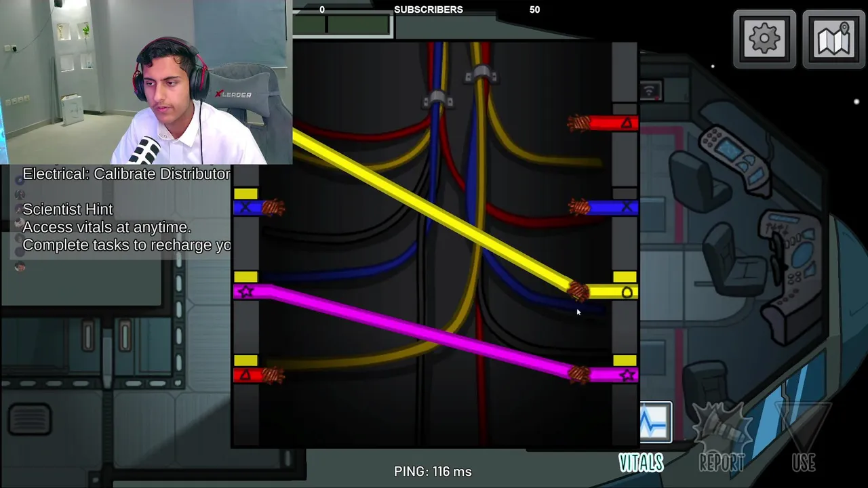This screenshot has height=488, width=868.
Task: Click the right pink wire end with star
Action: point(603,375)
